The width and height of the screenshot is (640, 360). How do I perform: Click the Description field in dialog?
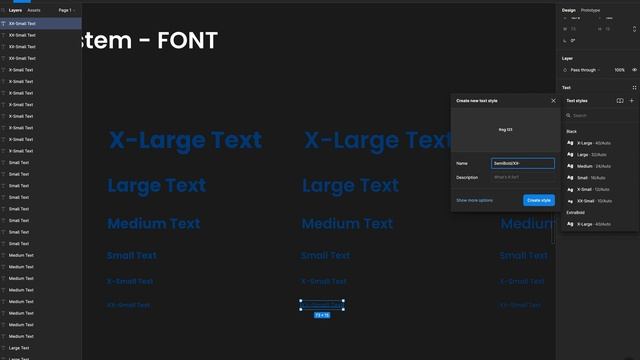(523, 178)
